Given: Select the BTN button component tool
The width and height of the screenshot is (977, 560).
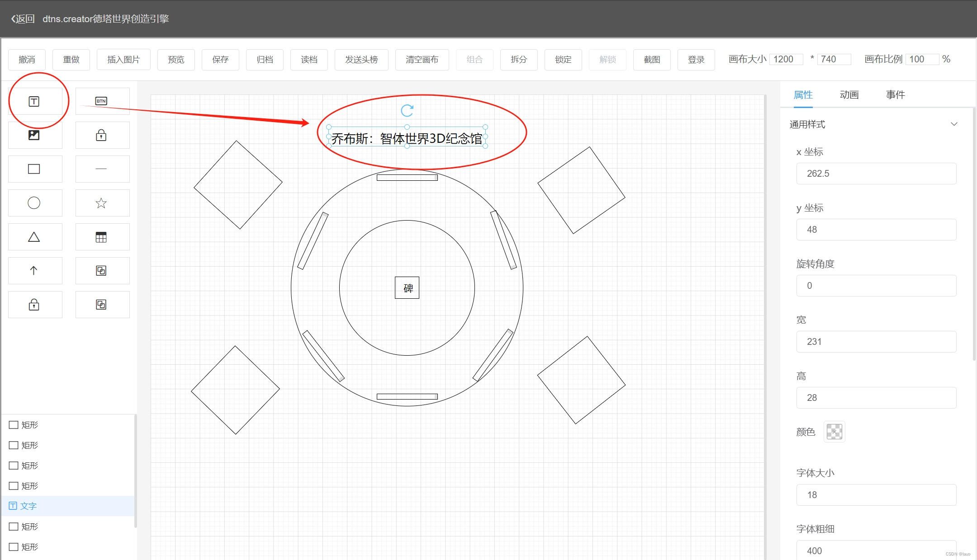Looking at the screenshot, I should [102, 101].
